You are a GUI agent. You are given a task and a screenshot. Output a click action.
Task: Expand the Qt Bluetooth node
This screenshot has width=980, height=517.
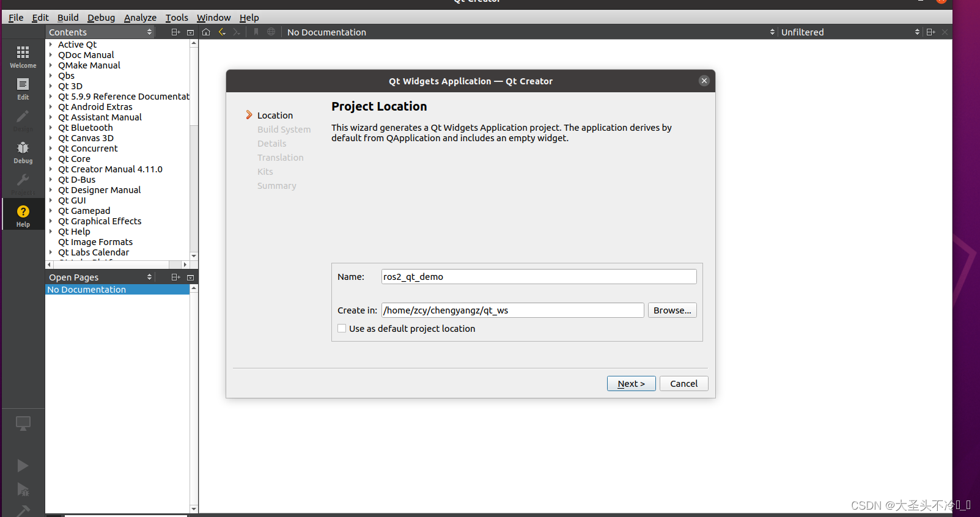click(x=51, y=127)
